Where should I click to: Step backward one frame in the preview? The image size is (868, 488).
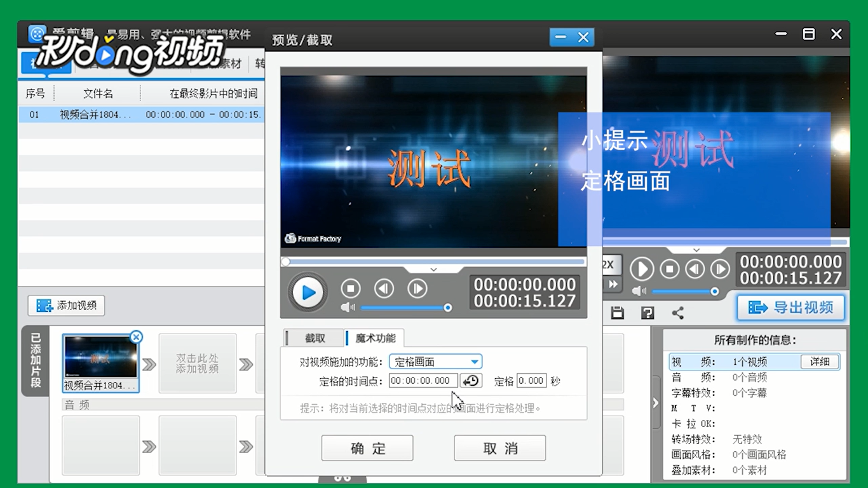point(384,288)
